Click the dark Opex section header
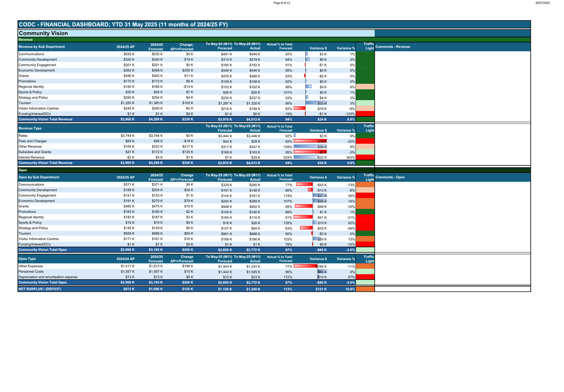 [23, 170]
